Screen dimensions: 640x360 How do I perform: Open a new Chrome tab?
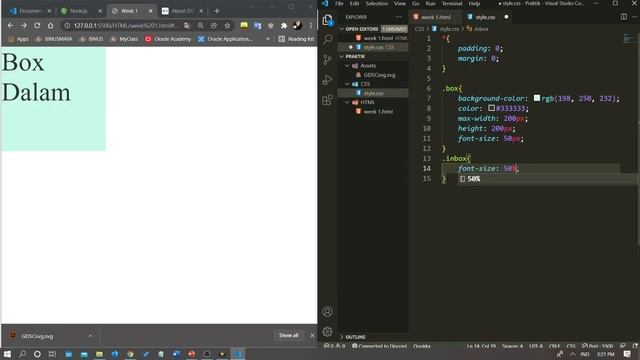[217, 11]
